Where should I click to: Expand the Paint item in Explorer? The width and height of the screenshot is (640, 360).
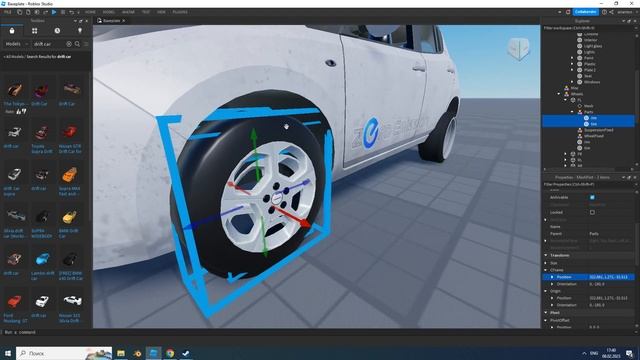[x=572, y=58]
